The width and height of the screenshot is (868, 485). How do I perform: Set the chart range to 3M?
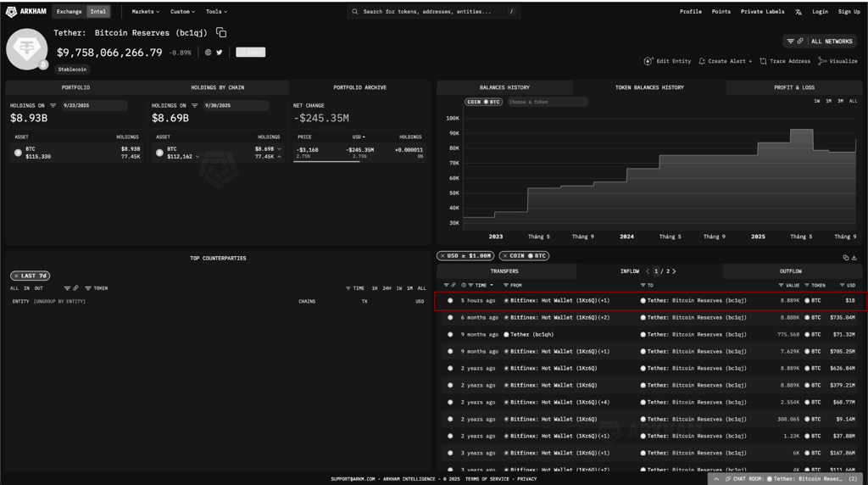[x=840, y=101]
